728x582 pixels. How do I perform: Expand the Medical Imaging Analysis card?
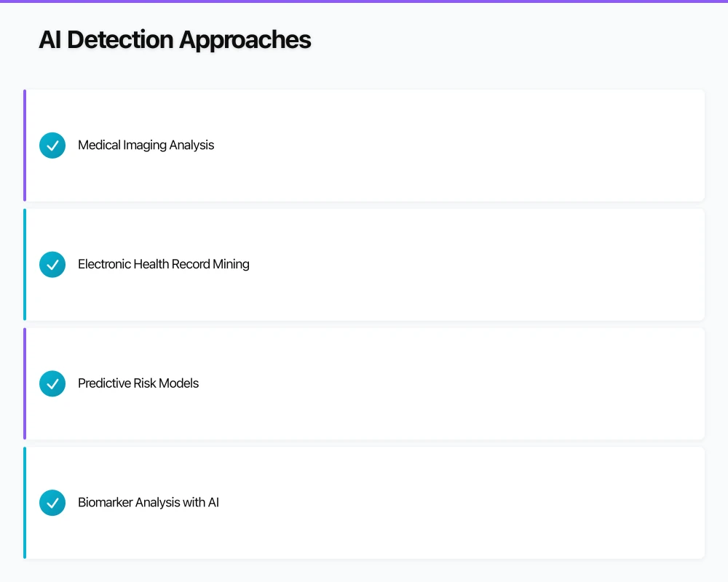click(364, 145)
